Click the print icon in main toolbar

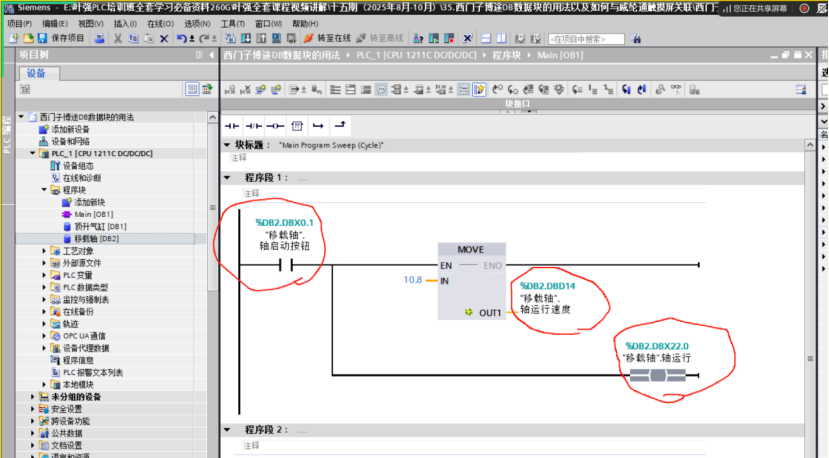pyautogui.click(x=99, y=39)
